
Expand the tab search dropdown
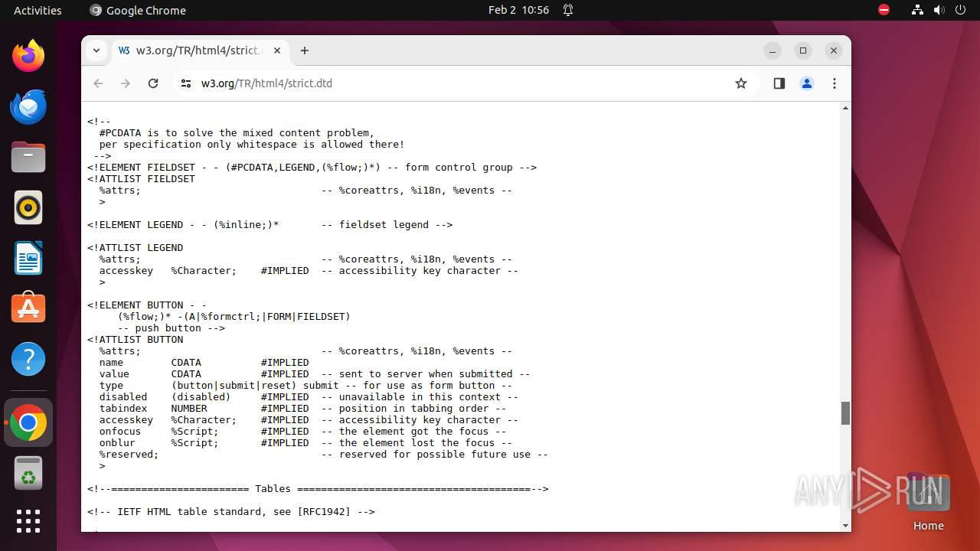(x=96, y=51)
